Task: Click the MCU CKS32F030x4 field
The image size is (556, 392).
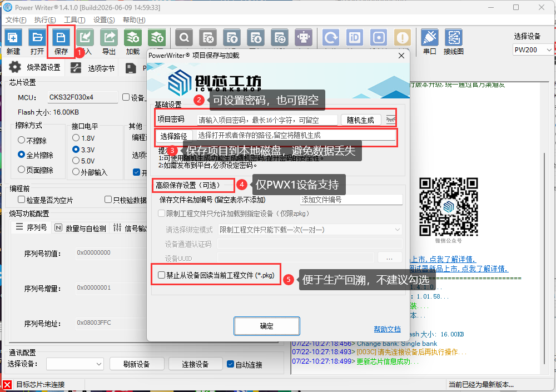Action: point(83,97)
